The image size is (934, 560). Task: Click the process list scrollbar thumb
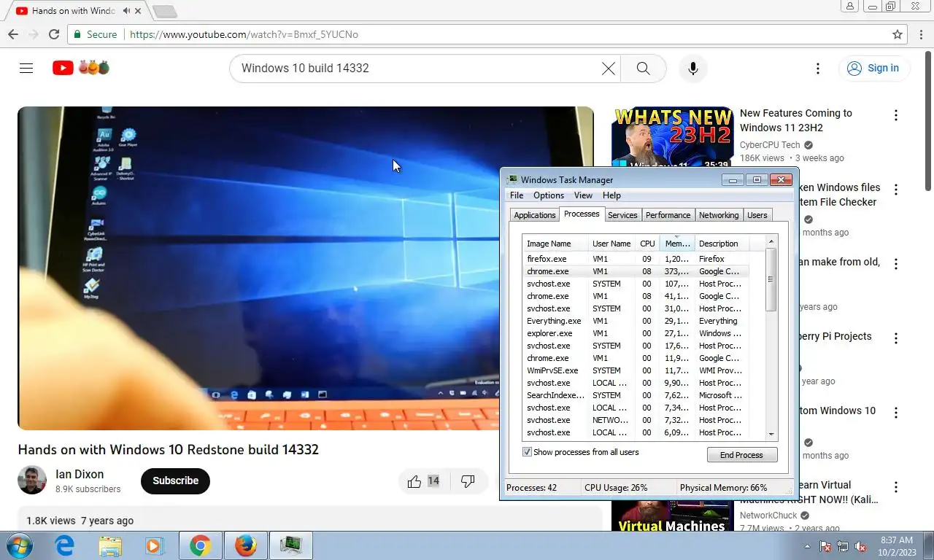pos(771,279)
